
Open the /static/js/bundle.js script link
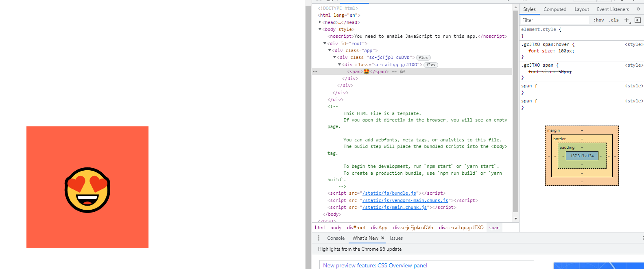389,193
